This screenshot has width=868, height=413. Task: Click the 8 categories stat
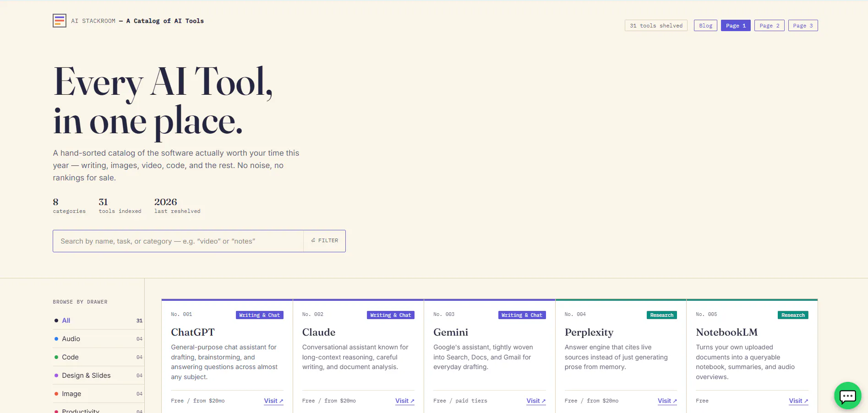[69, 206]
